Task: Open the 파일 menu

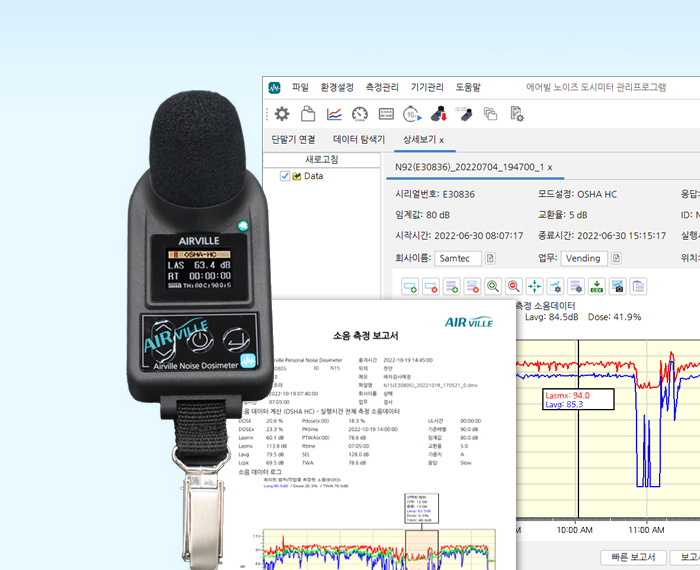Action: click(x=300, y=87)
